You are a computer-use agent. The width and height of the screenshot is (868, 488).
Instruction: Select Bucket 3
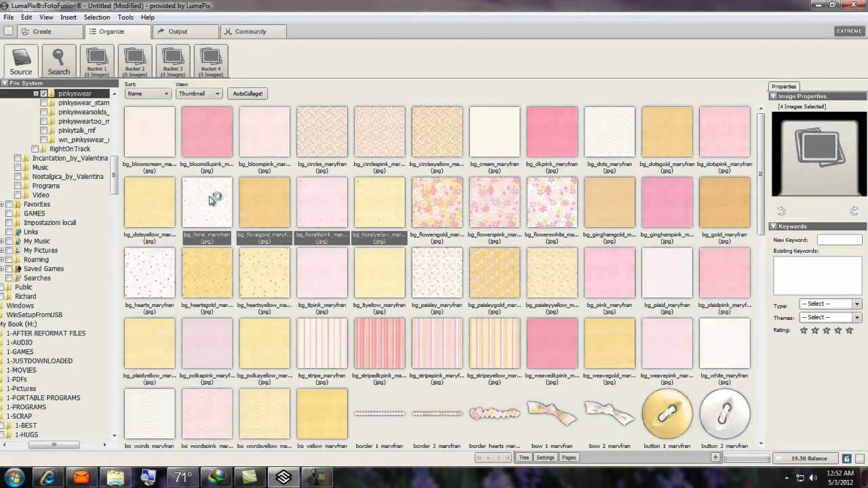click(173, 61)
